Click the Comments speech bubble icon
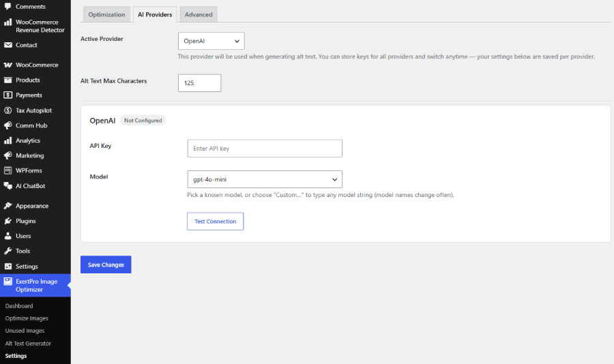Viewport: 614px width, 364px height. tap(8, 6)
